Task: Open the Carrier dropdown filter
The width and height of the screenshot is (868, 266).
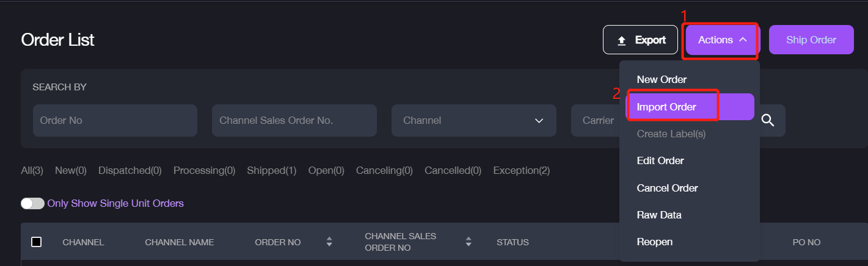Action: point(596,121)
